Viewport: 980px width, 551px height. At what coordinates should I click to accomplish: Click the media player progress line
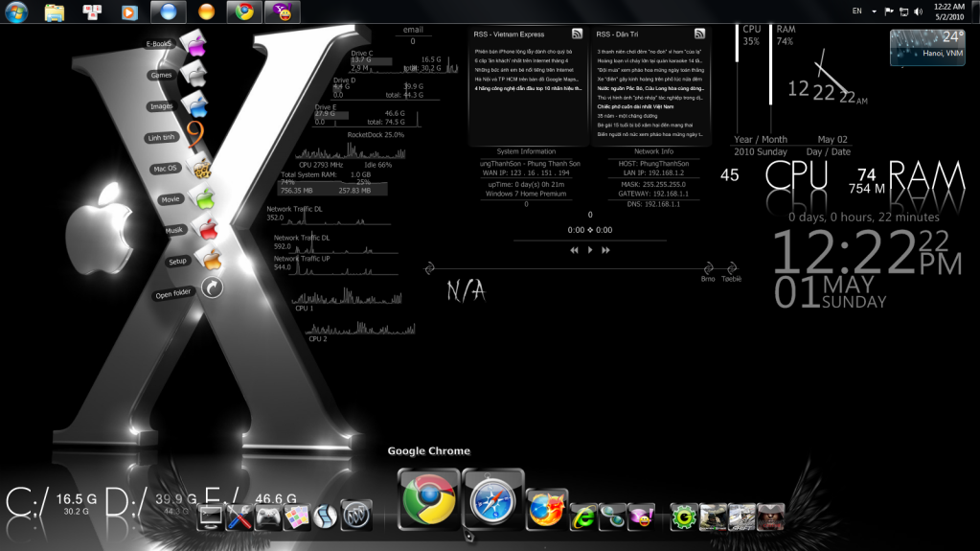(x=589, y=241)
